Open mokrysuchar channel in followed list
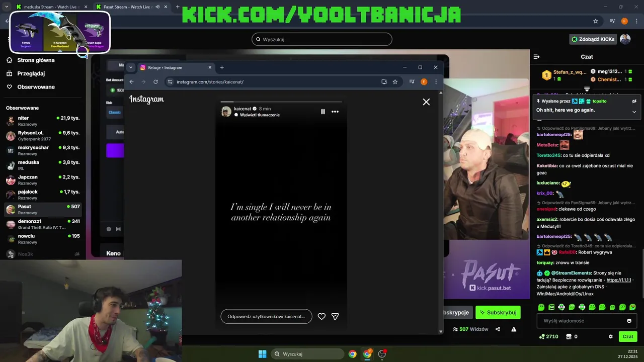The image size is (644, 362). (x=43, y=150)
